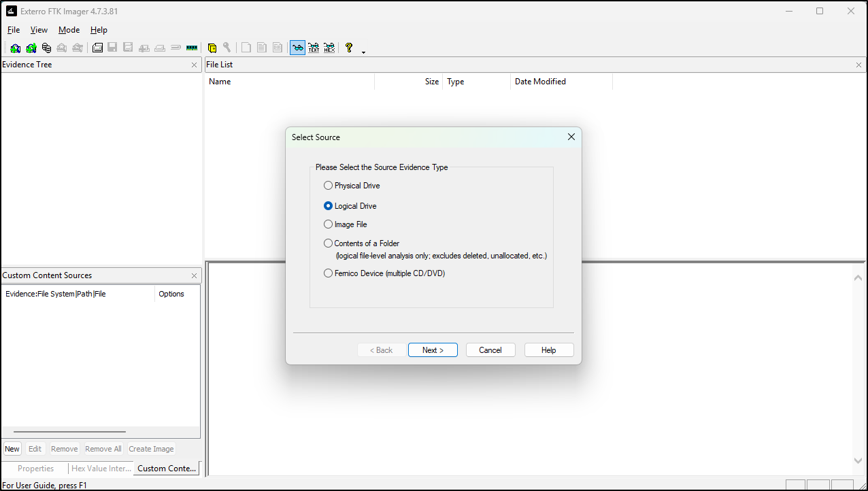Click Add to Custom Content Image icon
The width and height of the screenshot is (868, 491).
[x=144, y=48]
